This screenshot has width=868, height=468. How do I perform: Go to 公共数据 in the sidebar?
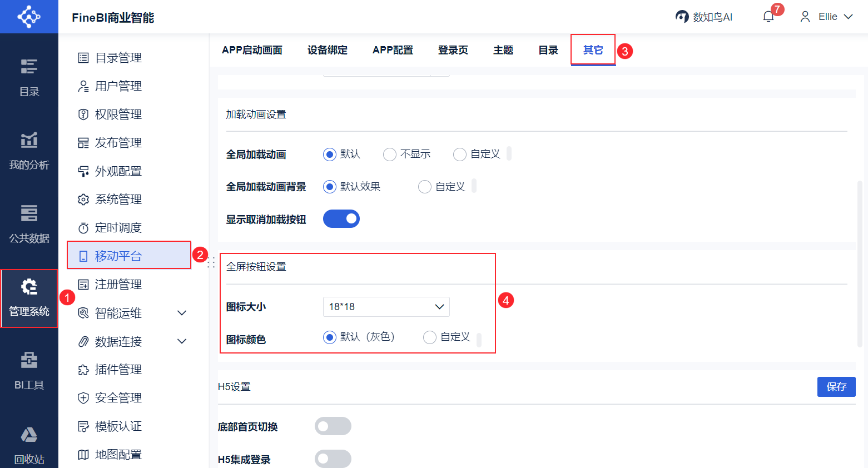point(29,223)
